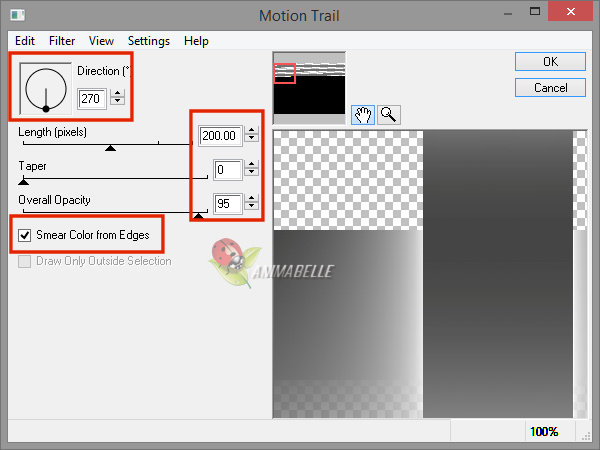The image size is (600, 450).
Task: Click the Cancel button
Action: [550, 88]
